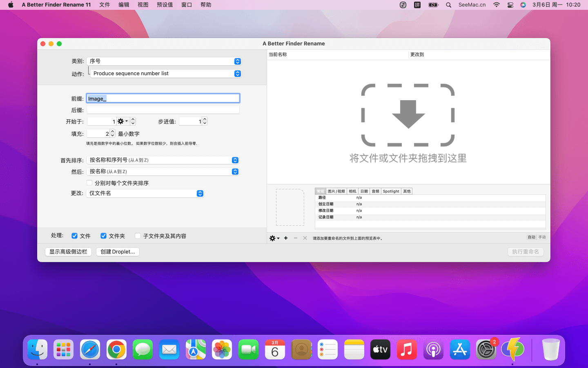Open Calendar from the Dock
588x368 pixels.
pos(275,350)
